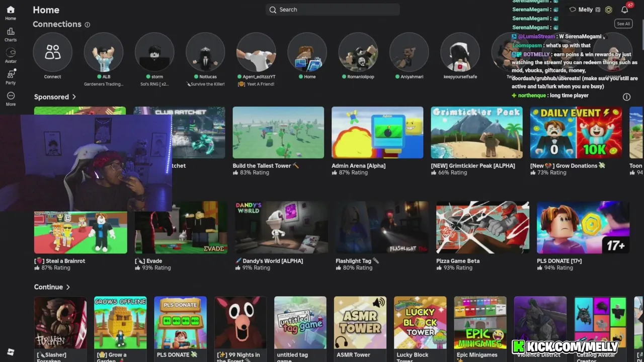Click the Sponsored section heading
Viewport: 644px width, 362px height.
[x=51, y=97]
